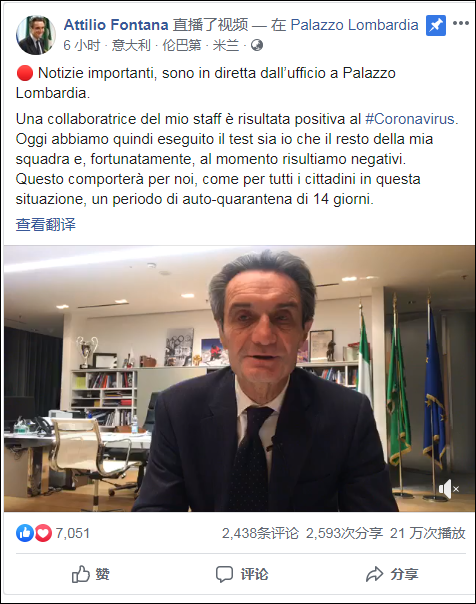Click 查看翻译 to see translation
476x604 pixels.
(45, 224)
